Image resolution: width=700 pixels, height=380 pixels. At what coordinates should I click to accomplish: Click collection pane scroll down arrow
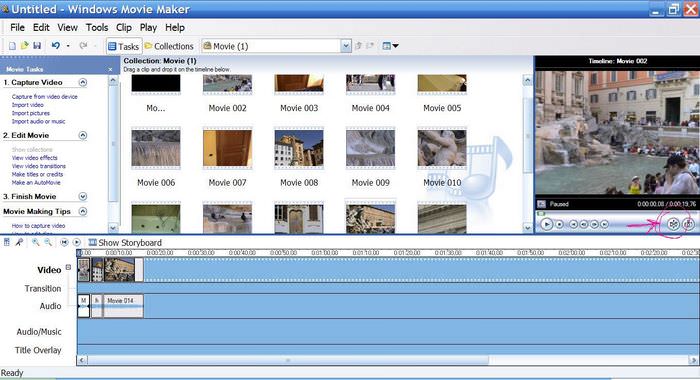(527, 227)
